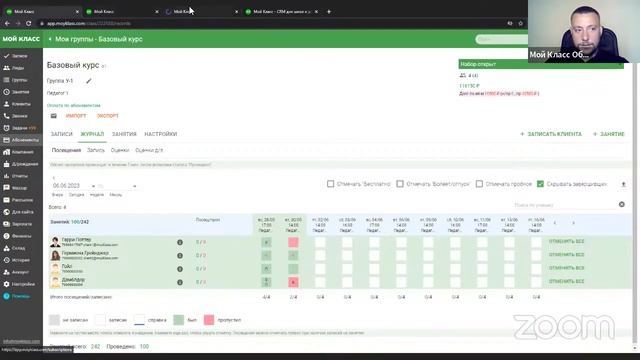
Task: Click the pink пропустил legend swatch
Action: click(x=209, y=320)
